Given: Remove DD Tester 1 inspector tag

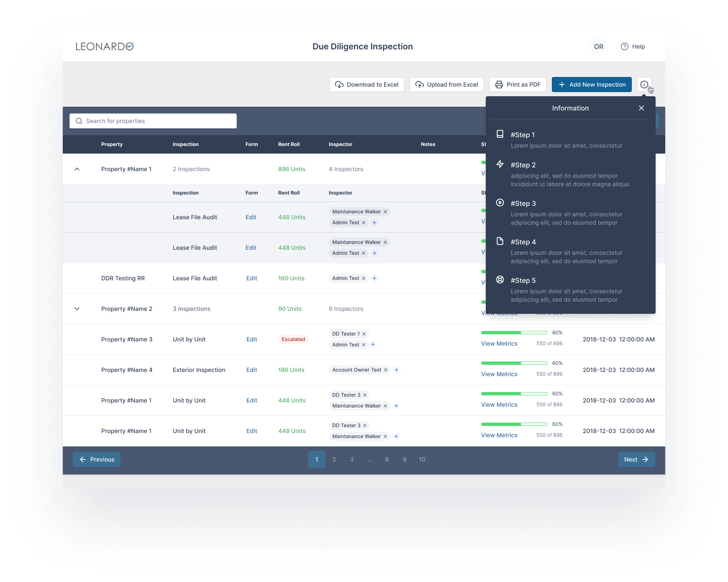Looking at the screenshot, I should (x=364, y=334).
